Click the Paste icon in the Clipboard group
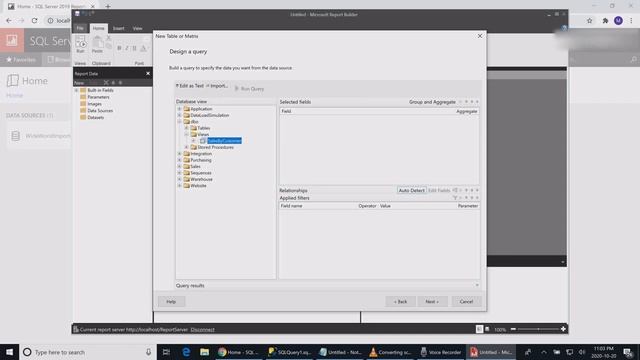This screenshot has width=640, height=360. coord(97,42)
